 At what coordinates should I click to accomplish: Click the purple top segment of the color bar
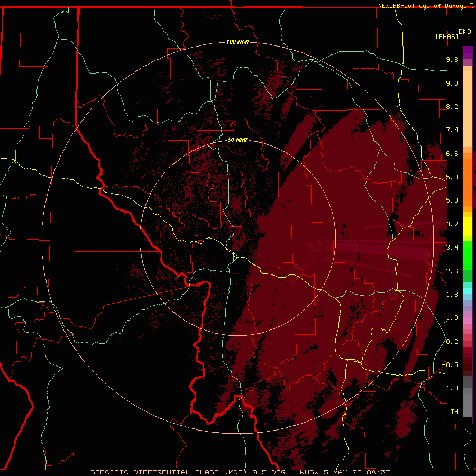point(467,53)
